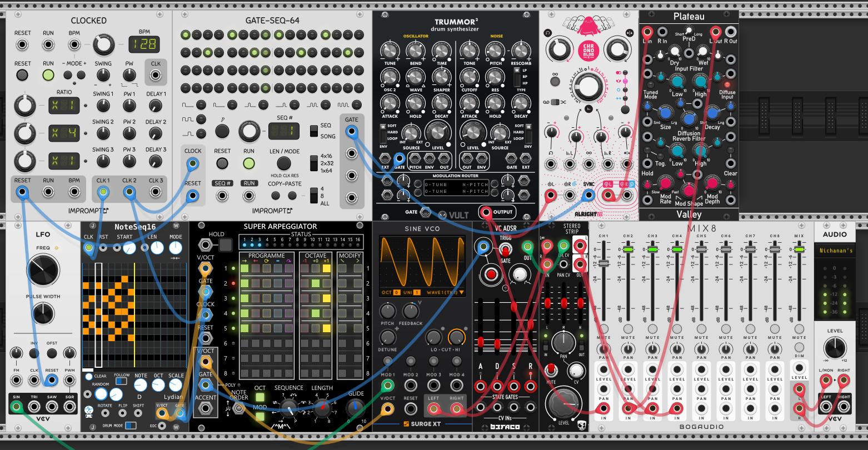
Task: Open SINE VCO WAVE1 waveform dropdown
Action: [x=445, y=292]
